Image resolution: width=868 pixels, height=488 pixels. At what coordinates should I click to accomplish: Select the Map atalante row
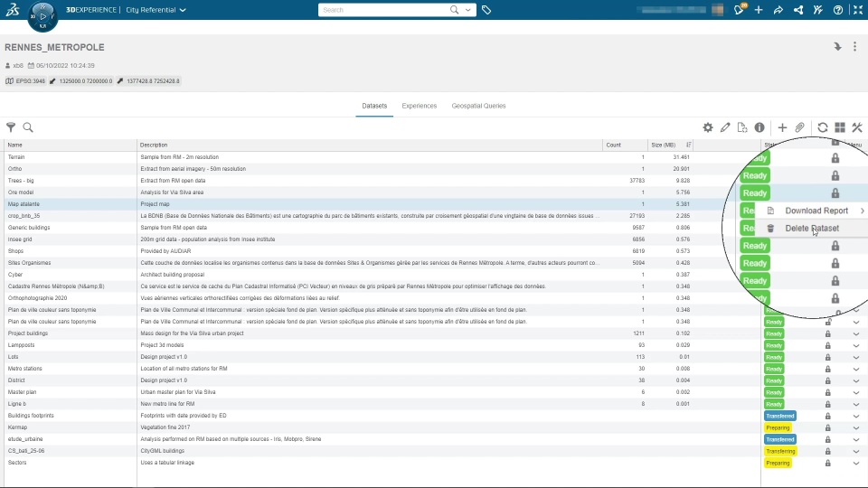[382, 204]
